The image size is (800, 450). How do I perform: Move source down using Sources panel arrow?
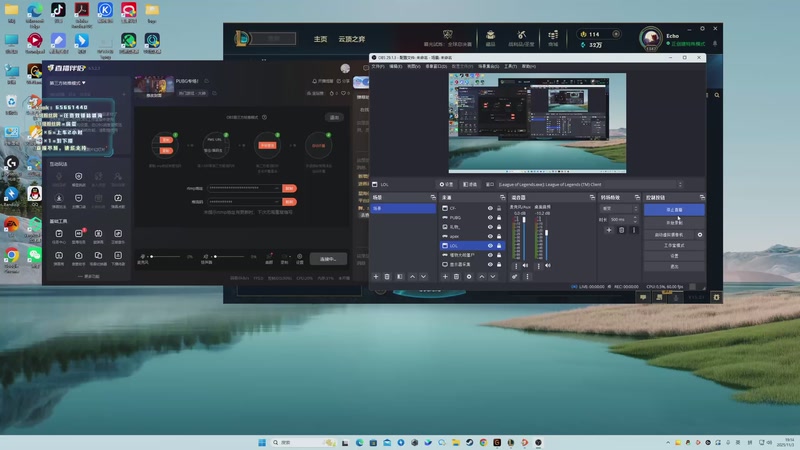(x=493, y=277)
